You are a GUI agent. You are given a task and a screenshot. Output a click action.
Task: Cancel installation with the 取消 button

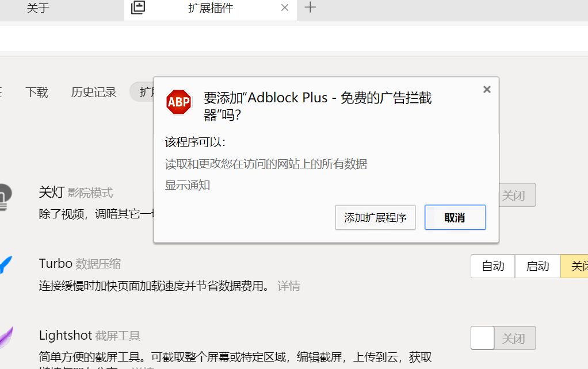[x=455, y=217]
